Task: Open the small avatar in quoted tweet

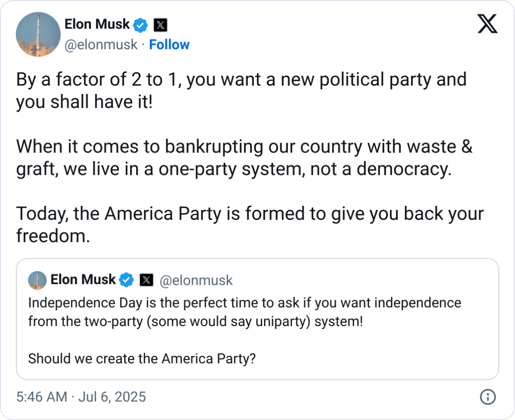Action: click(x=37, y=280)
